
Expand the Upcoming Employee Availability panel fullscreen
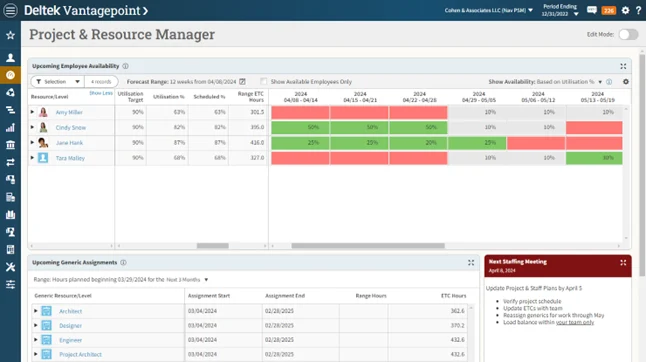623,66
